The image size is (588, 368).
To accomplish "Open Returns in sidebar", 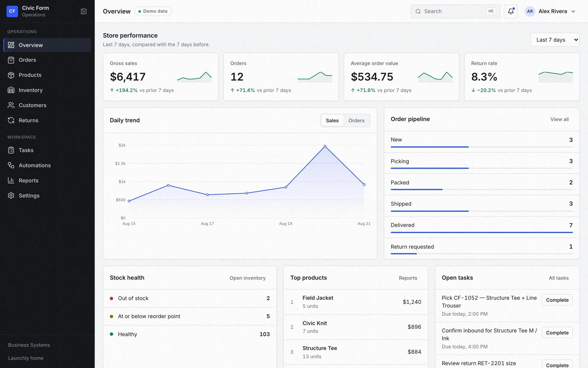I will point(47,120).
